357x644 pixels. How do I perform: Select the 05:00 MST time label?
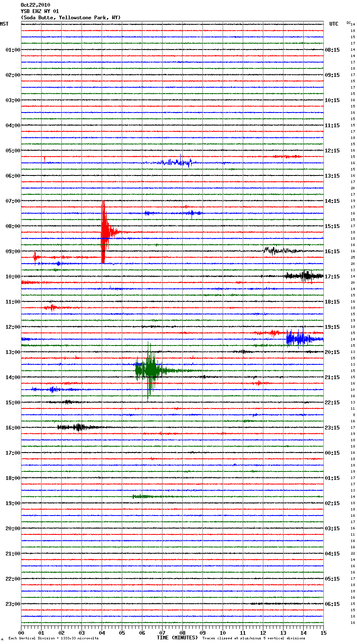point(13,151)
